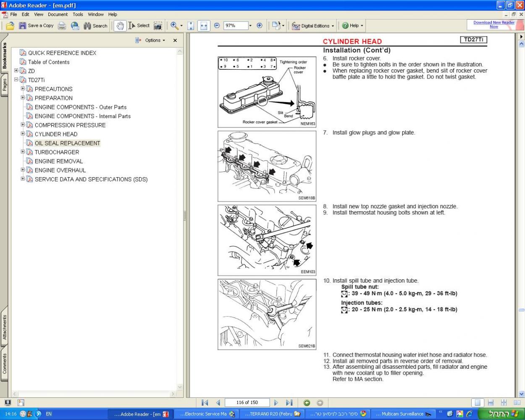The width and height of the screenshot is (525, 420).
Task: Click the zoom in plus button
Action: tap(260, 26)
